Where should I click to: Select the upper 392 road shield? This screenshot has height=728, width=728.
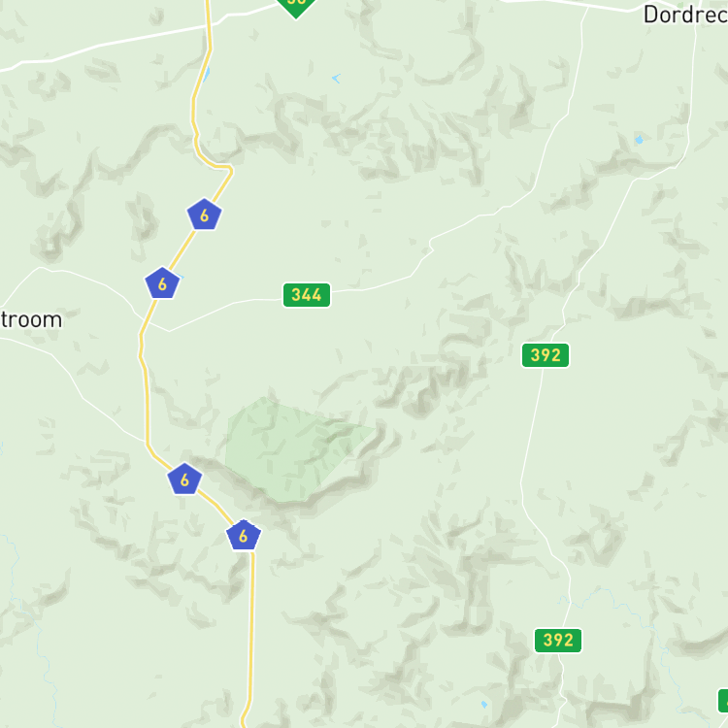(546, 355)
